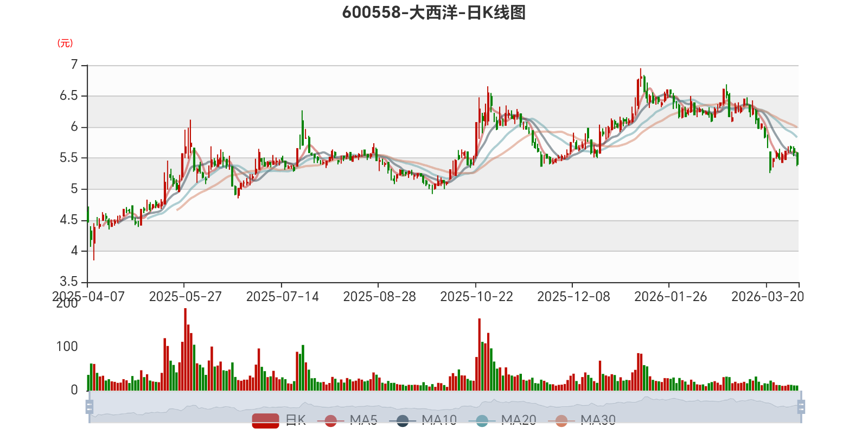Viewport: 868px width, 434px height.
Task: Show or hide the MA30 line
Action: (x=582, y=420)
